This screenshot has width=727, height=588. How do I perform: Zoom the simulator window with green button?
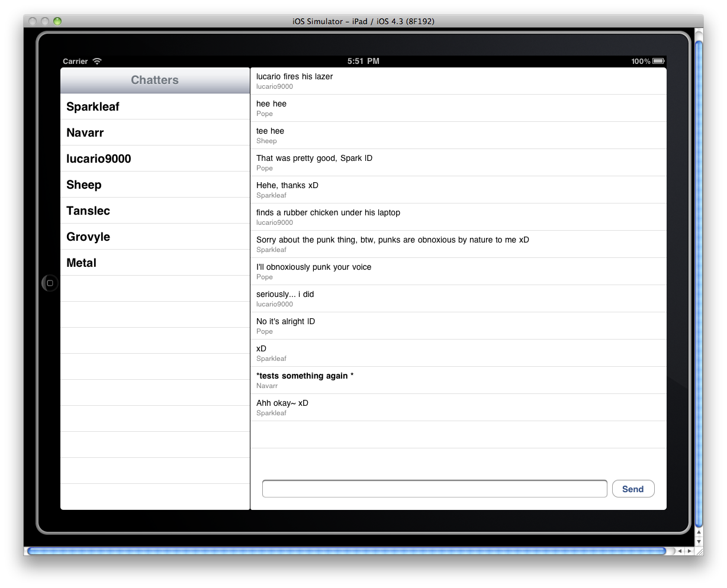point(57,21)
